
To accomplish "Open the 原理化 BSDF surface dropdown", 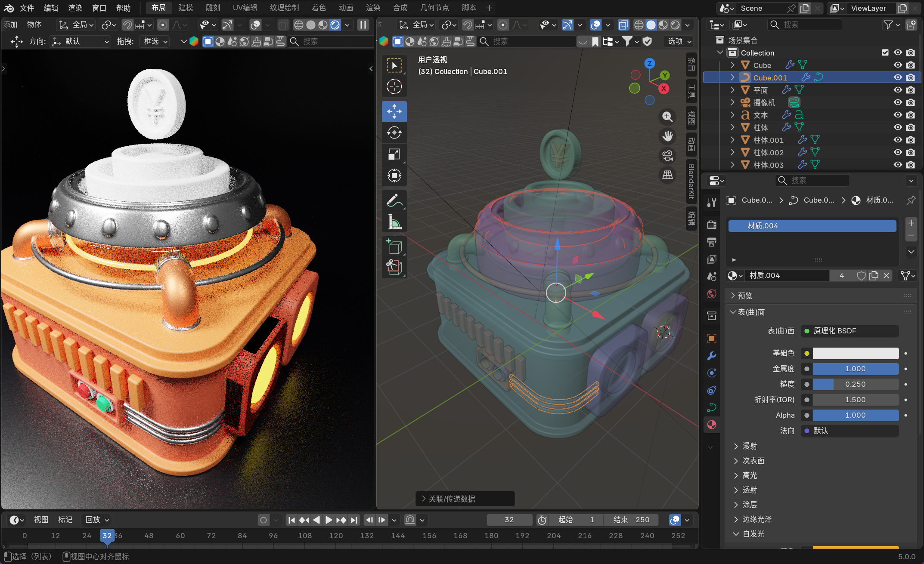I will coord(850,331).
